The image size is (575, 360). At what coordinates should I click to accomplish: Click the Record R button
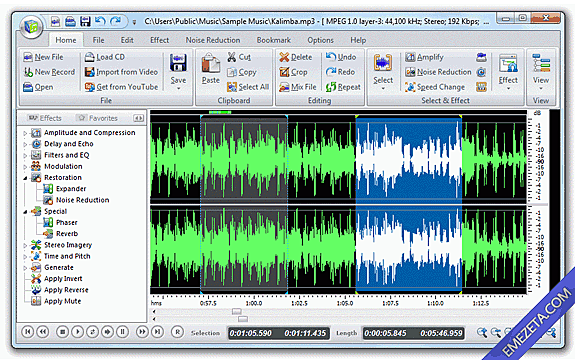177,332
